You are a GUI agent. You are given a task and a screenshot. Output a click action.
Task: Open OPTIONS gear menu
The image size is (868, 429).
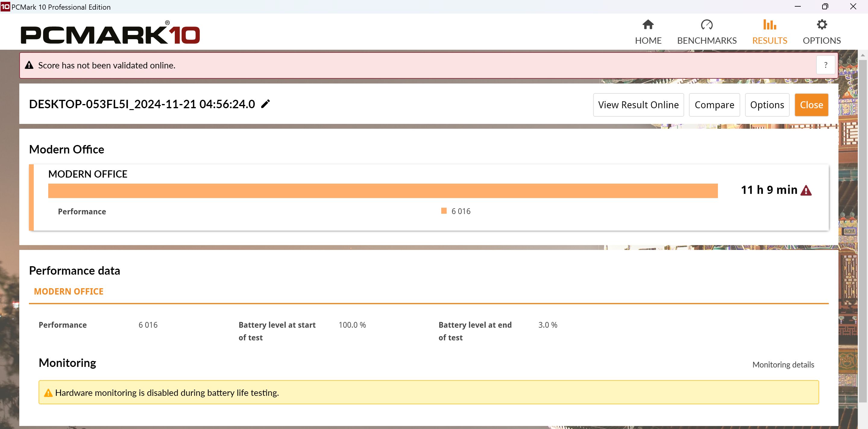click(x=822, y=32)
